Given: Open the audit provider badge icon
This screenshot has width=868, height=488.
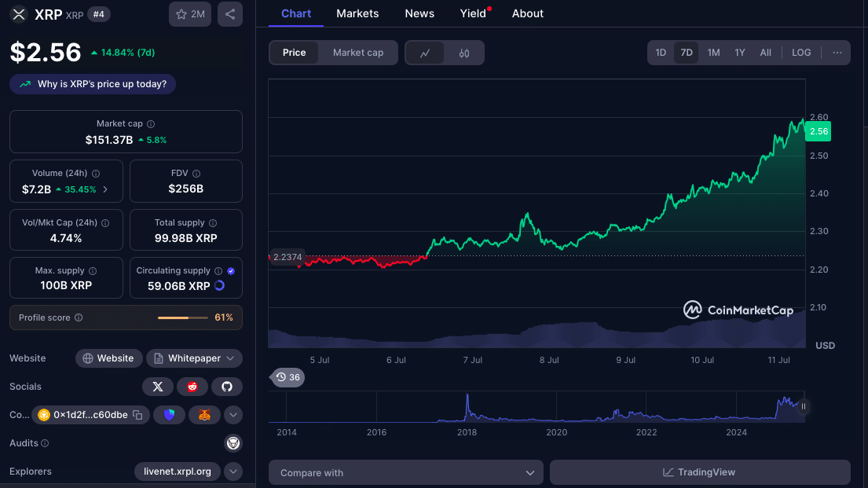Looking at the screenshot, I should point(233,443).
